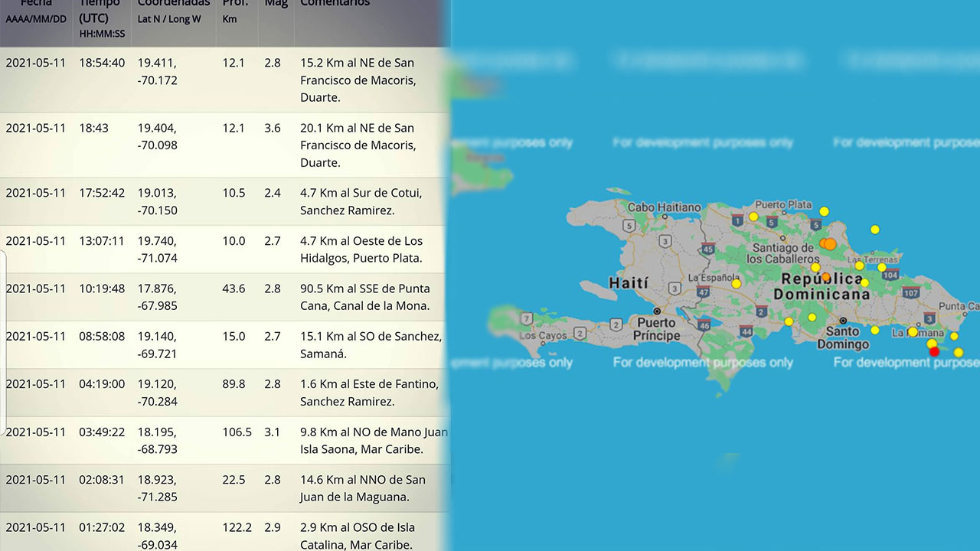Click the route 107 highway shield

(911, 292)
